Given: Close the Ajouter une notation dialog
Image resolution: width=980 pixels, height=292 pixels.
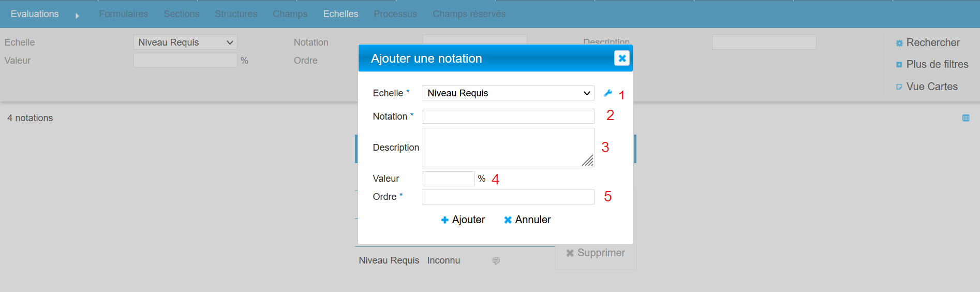Looking at the screenshot, I should coord(621,59).
